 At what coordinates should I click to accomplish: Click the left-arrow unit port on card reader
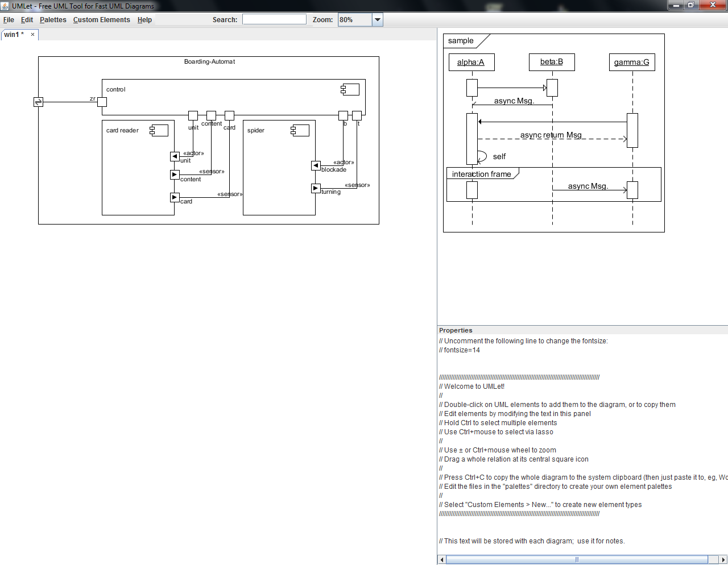pos(175,156)
